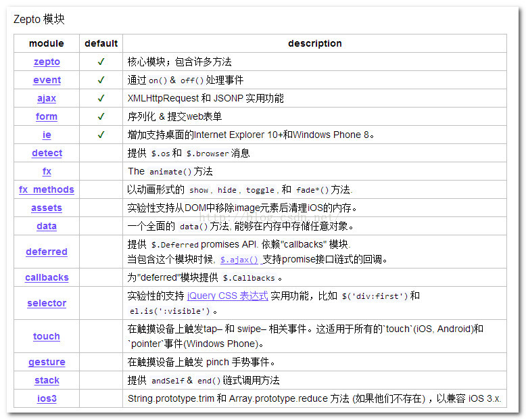Open the form module link
The image size is (526, 420).
[47, 116]
